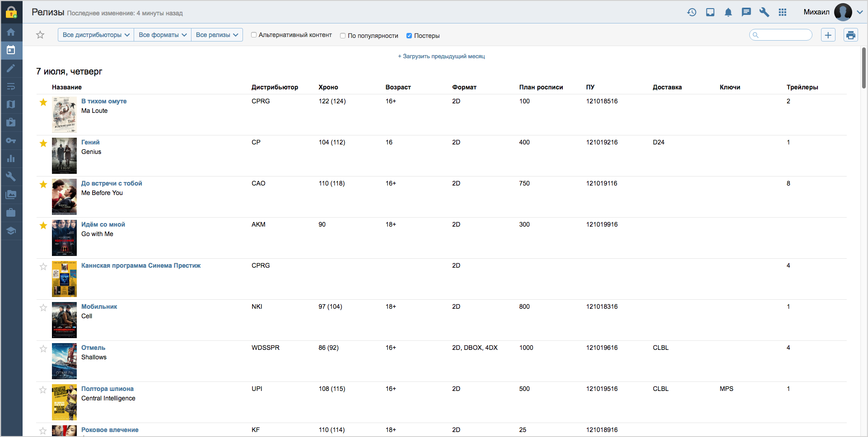Open the play-briefcase icon in sidebar
Viewport: 868px width, 437px height.
click(11, 122)
